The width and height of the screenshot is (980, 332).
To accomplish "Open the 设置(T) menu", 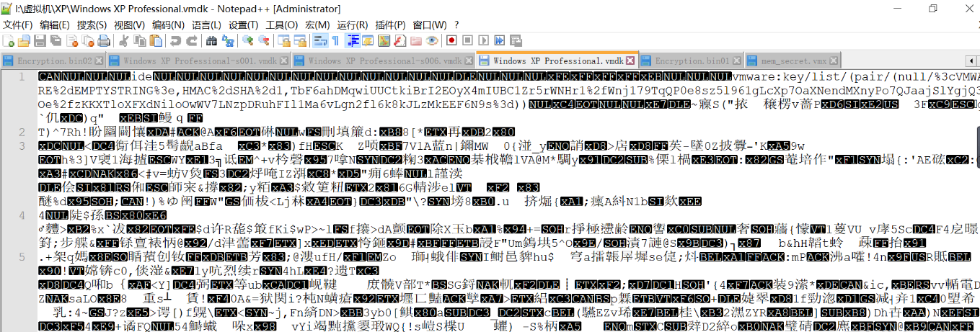I will tap(243, 25).
